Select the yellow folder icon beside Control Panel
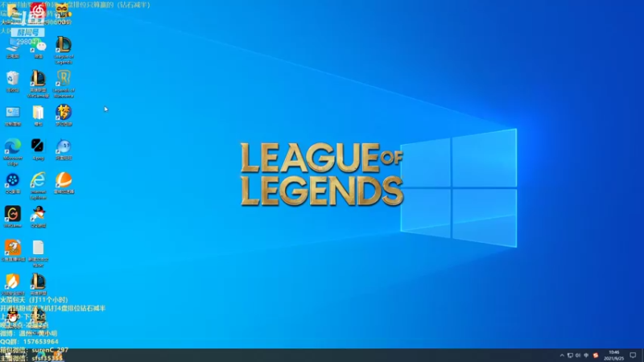Viewport: 644px width, 362px height. [38, 116]
